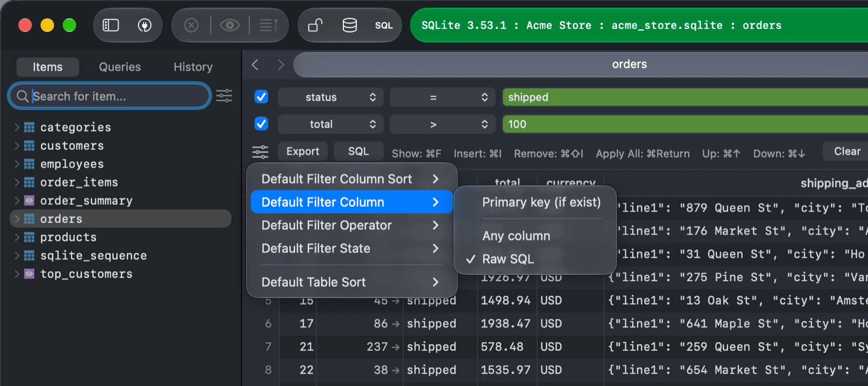
Task: Select Default Filter Column menu entry
Action: pos(352,202)
